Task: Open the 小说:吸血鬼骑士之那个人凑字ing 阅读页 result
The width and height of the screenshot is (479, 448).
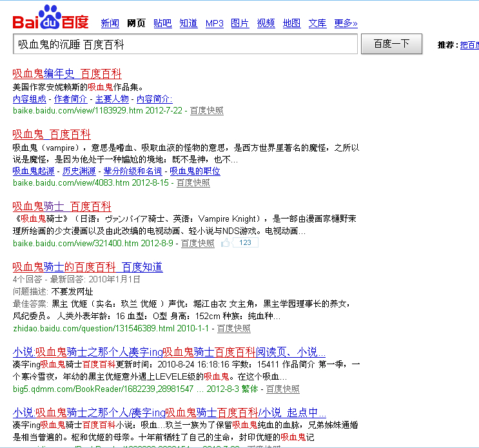Action: [x=170, y=353]
